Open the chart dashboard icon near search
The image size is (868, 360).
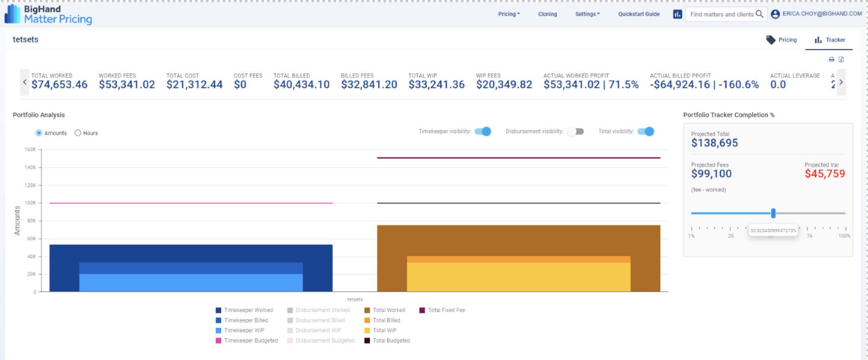point(677,14)
